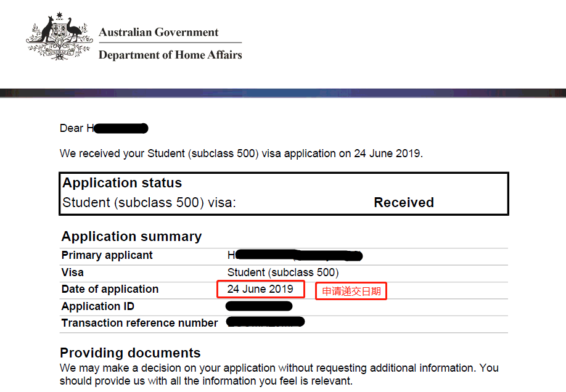Click the bold "Received" status text

(x=404, y=202)
